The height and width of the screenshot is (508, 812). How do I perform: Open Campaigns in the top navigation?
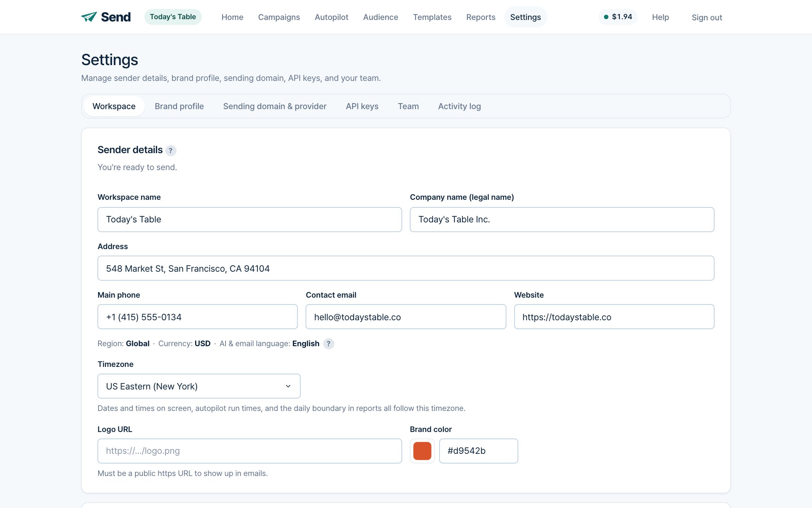(x=279, y=17)
